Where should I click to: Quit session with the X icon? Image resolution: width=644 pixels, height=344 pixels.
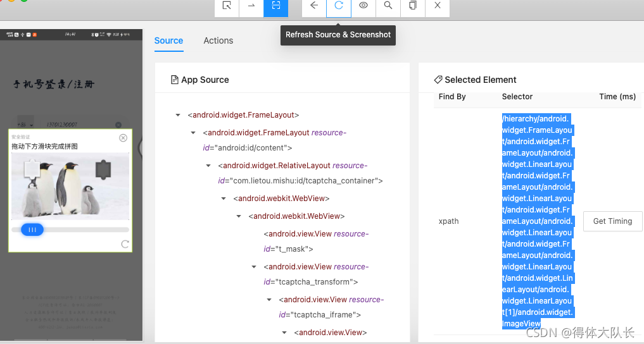438,6
